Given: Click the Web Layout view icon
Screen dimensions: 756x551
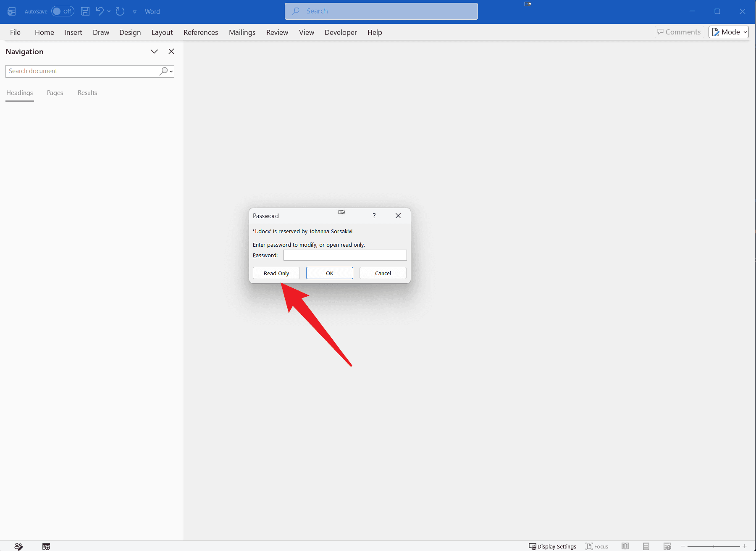Looking at the screenshot, I should point(667,546).
